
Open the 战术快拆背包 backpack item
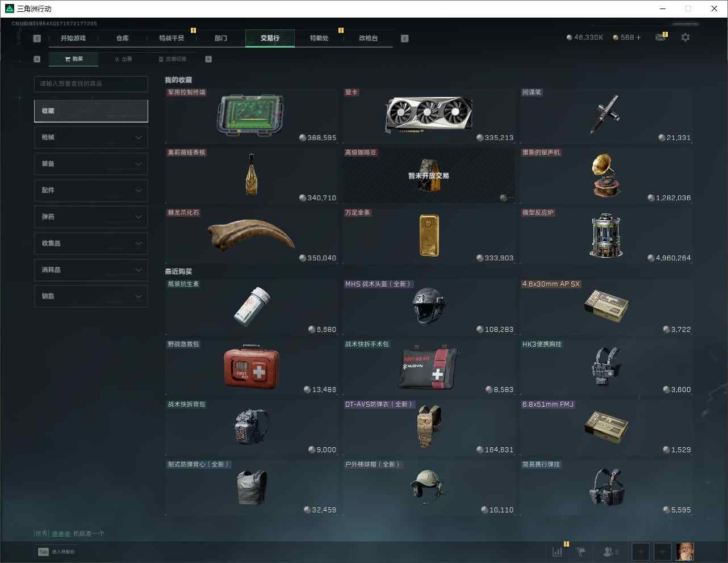pos(251,428)
